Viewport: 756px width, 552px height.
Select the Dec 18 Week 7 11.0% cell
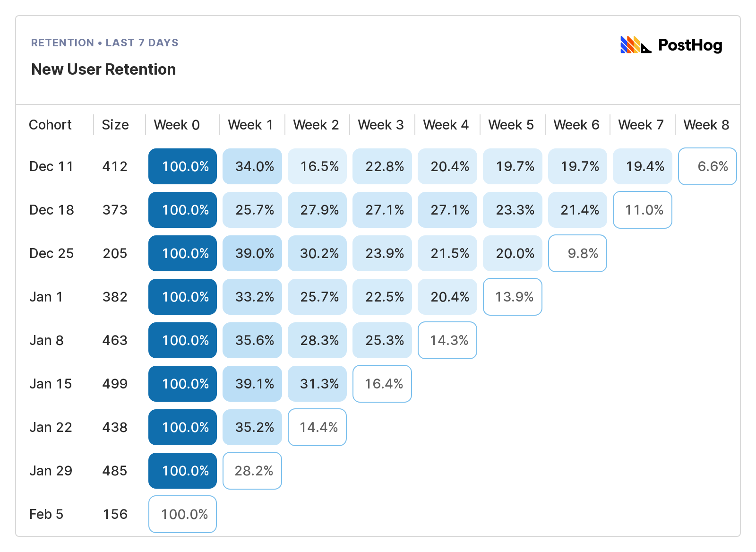click(643, 210)
